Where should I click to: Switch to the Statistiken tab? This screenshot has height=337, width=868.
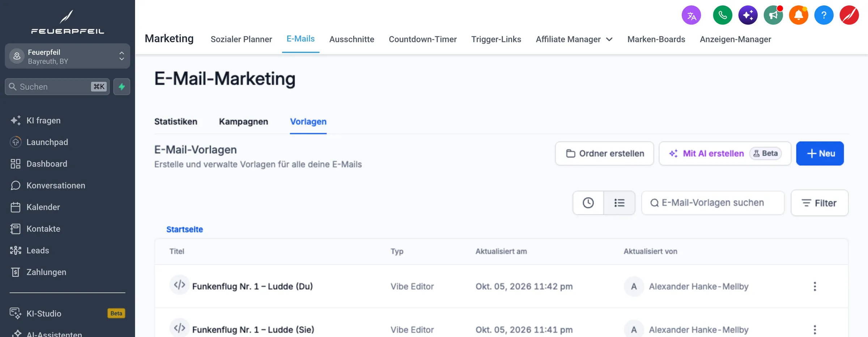click(x=176, y=122)
